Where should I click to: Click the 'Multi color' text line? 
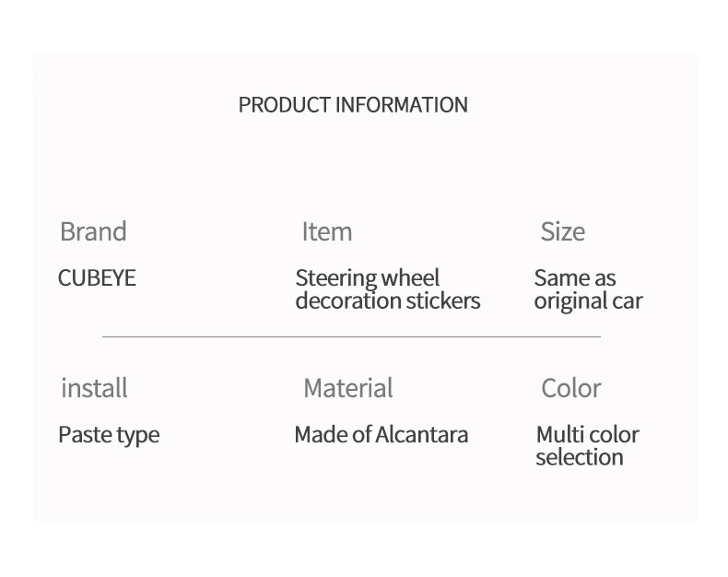[x=588, y=435]
